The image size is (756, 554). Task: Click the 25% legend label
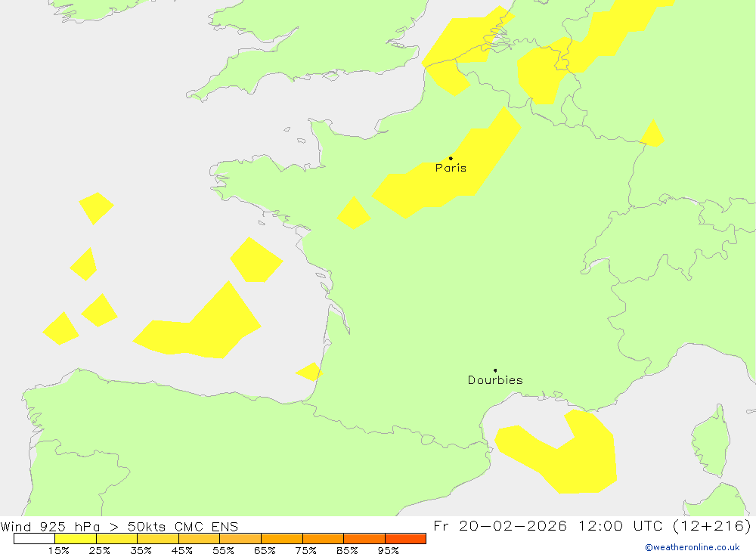pyautogui.click(x=99, y=550)
